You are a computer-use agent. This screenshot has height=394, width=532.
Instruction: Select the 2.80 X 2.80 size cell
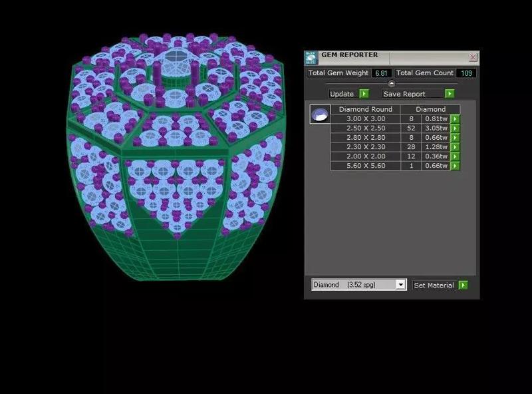[366, 138]
